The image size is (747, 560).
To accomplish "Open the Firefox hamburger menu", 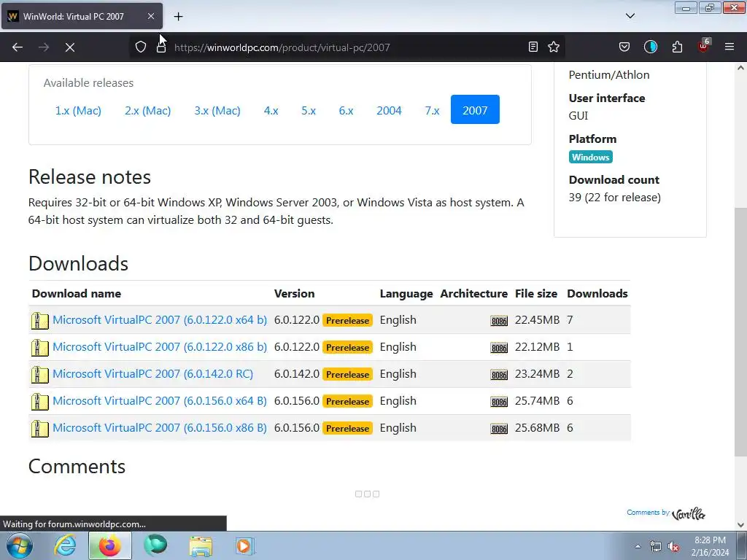I will [729, 47].
